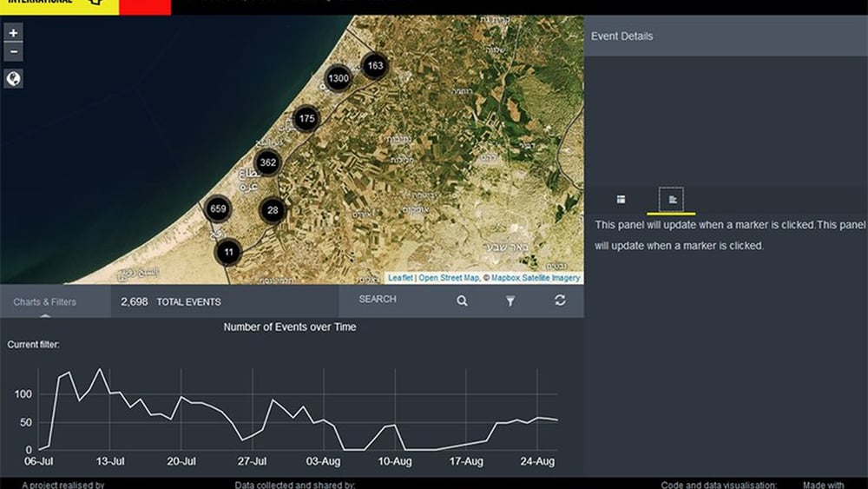Open the Charts & Filters tab

pyautogui.click(x=45, y=302)
